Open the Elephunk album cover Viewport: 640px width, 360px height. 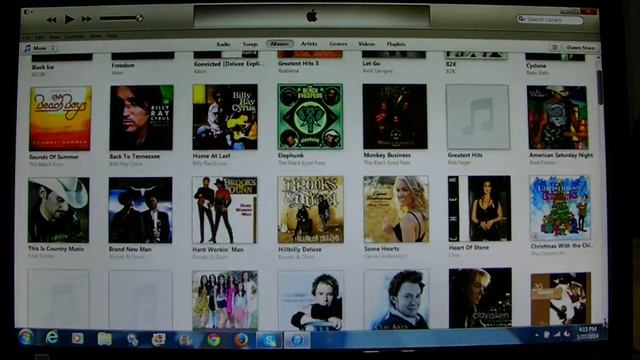tap(310, 116)
